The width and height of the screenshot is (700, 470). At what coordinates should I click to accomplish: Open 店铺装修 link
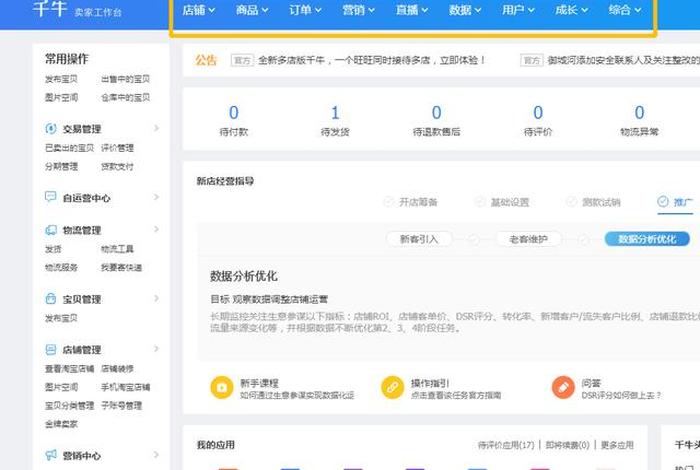117,369
